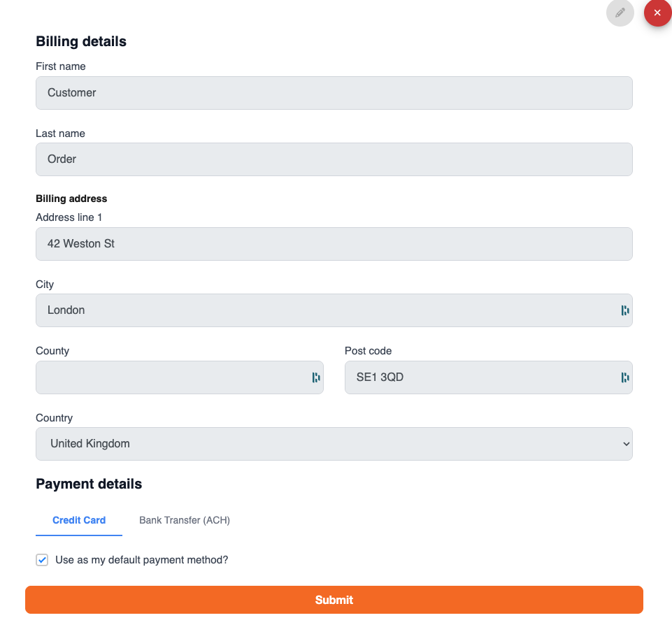Click the pencil edit icon
Viewport: 672px width, 641px height.
coord(620,13)
